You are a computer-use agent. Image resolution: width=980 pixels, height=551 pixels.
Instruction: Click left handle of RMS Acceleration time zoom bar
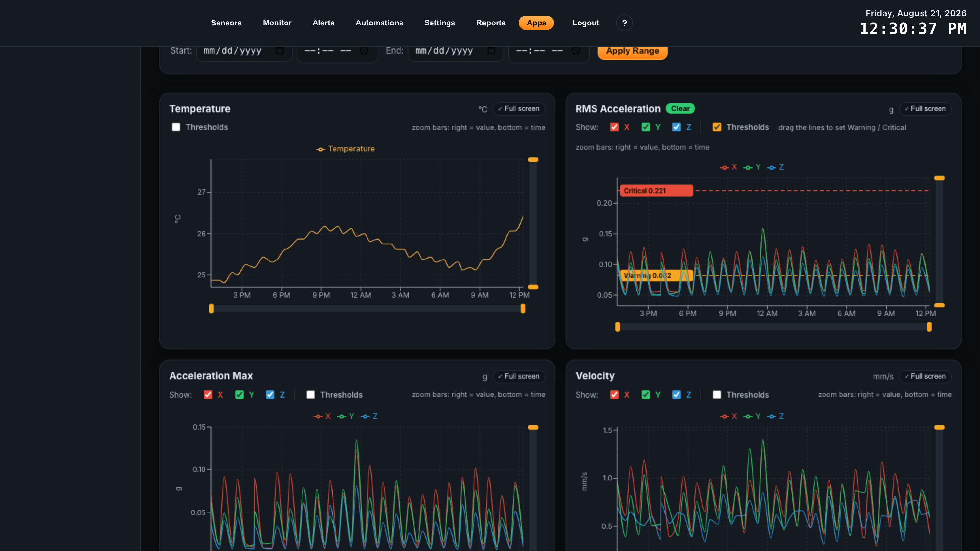(x=617, y=327)
